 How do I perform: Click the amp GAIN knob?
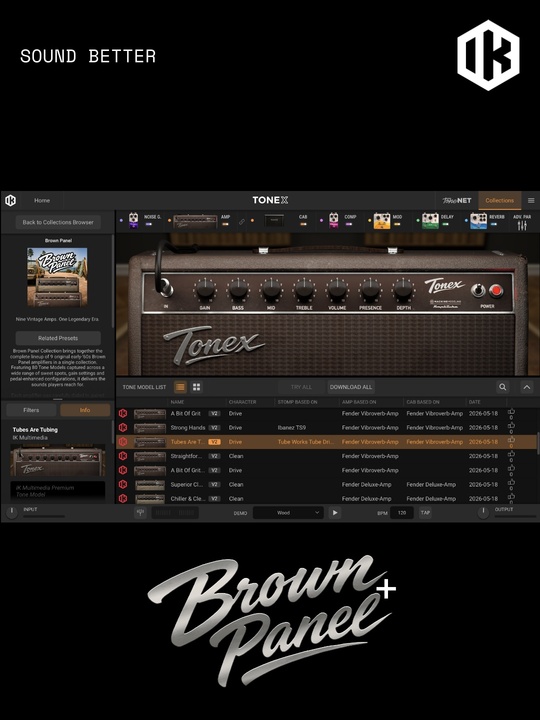[205, 289]
